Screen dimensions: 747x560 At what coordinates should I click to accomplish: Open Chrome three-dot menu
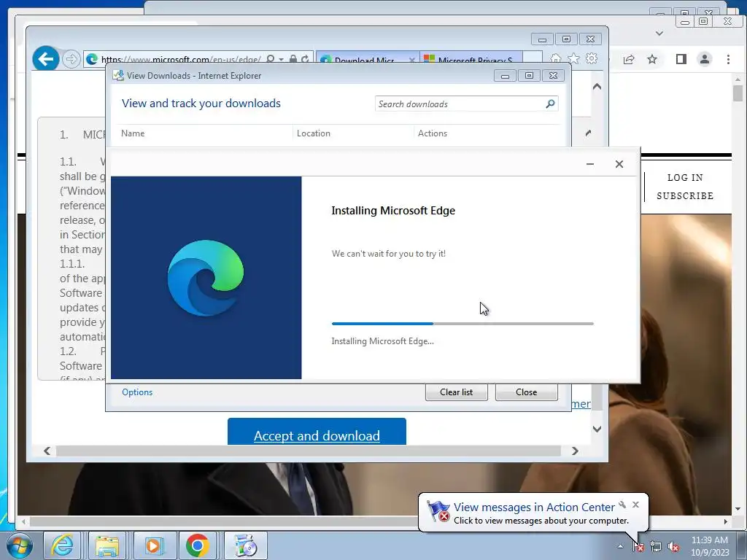(x=729, y=59)
